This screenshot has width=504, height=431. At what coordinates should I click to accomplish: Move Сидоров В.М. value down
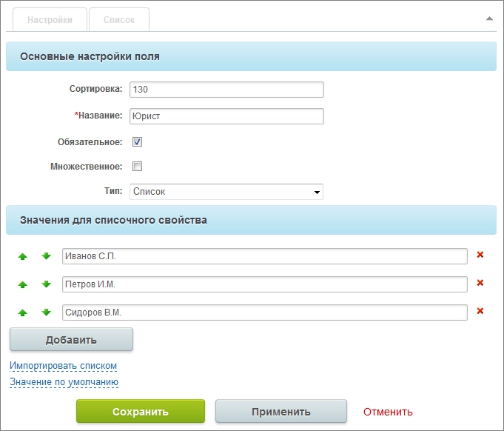(x=46, y=312)
